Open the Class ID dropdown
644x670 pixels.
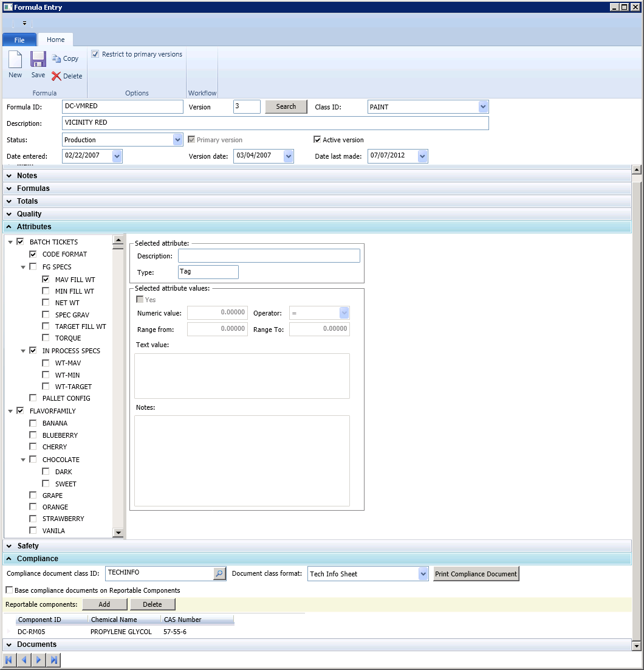(483, 107)
